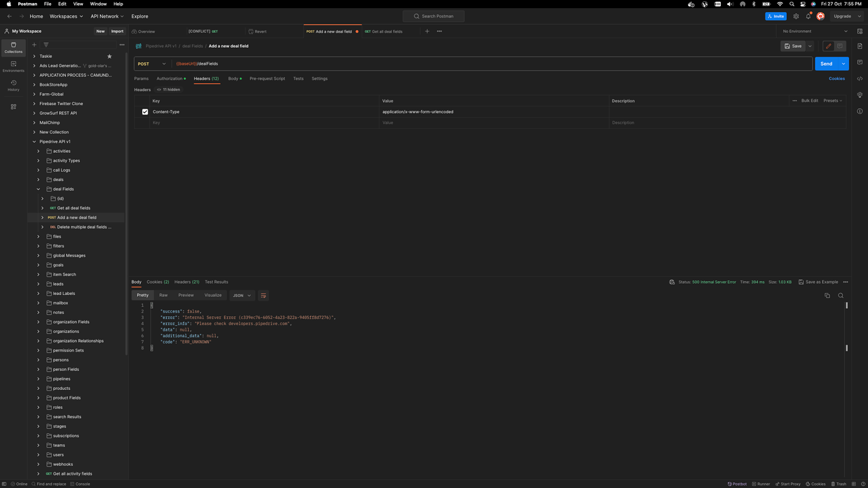The width and height of the screenshot is (868, 488).
Task: Open the Pre-request Script tab
Action: click(267, 79)
